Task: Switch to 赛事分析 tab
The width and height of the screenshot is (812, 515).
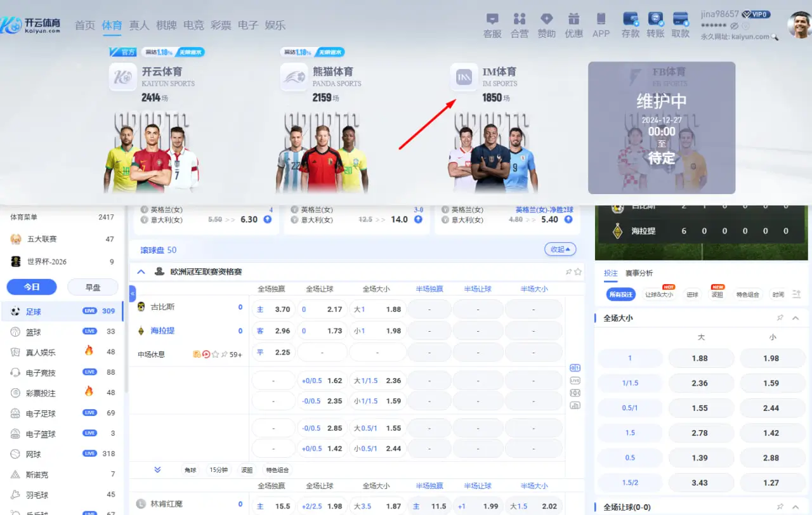Action: (639, 273)
